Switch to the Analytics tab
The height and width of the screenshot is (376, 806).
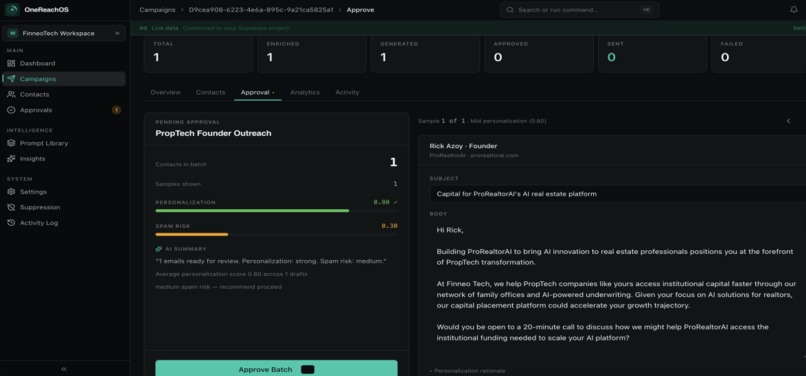[x=305, y=93]
